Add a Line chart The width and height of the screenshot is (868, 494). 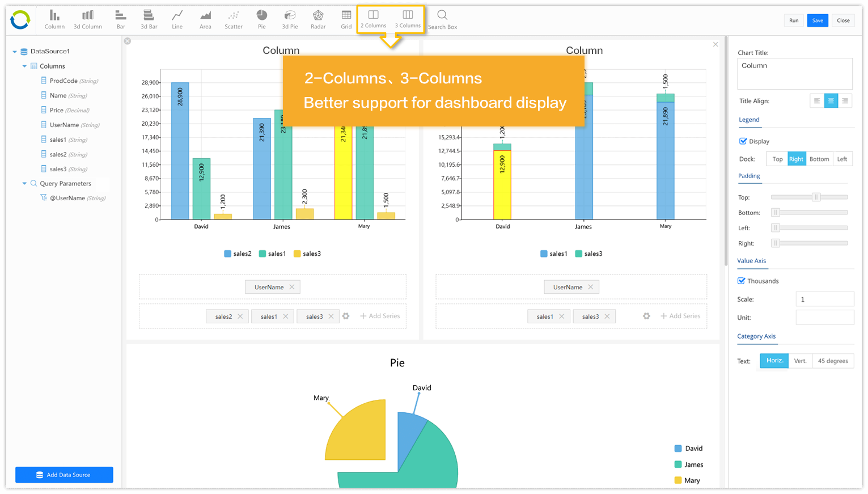177,19
